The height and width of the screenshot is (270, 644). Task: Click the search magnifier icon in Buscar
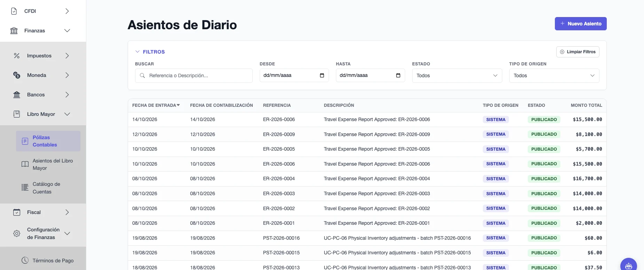tap(142, 76)
